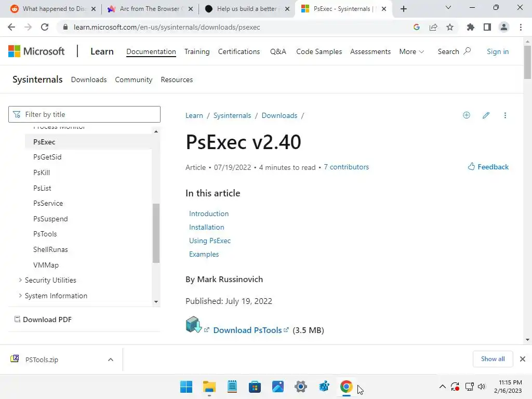Open the network icon in system tray
This screenshot has height=399, width=532.
click(469, 387)
